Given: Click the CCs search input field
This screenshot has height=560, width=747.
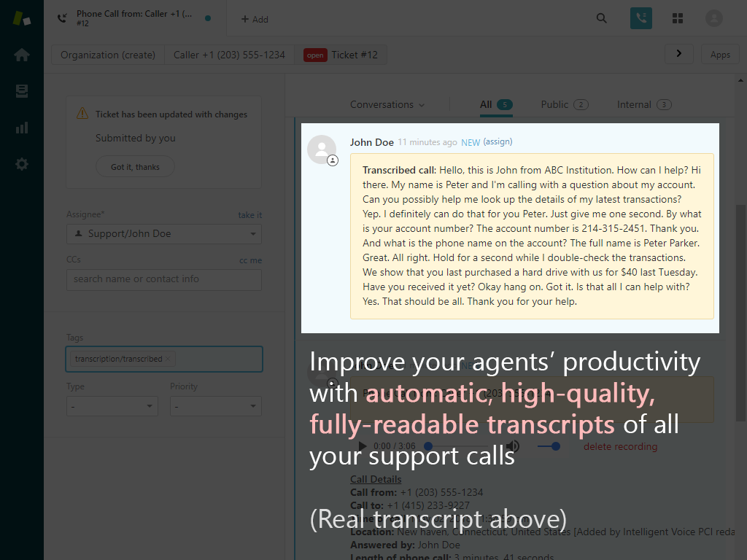Looking at the screenshot, I should pos(163,279).
